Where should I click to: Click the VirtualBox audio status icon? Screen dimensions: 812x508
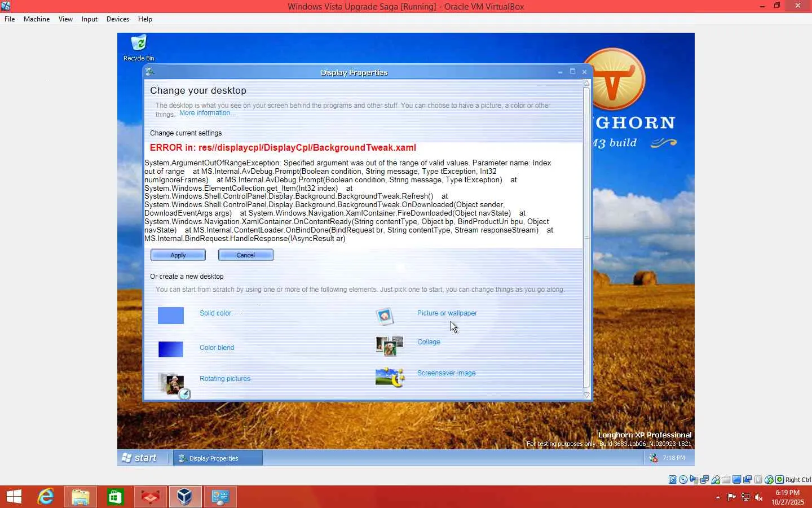(x=694, y=480)
